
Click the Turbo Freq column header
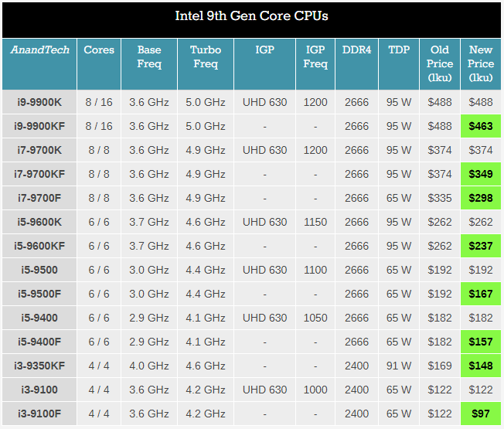click(206, 64)
